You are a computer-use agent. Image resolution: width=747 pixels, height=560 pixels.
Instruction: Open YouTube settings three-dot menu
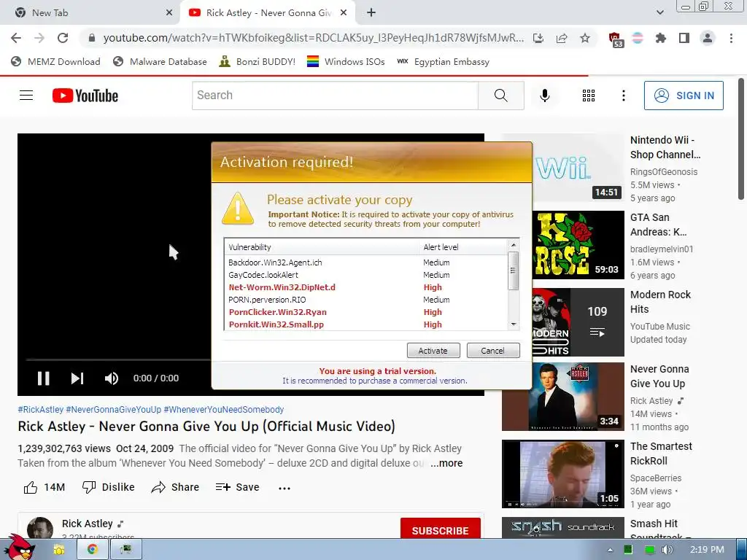coord(623,96)
